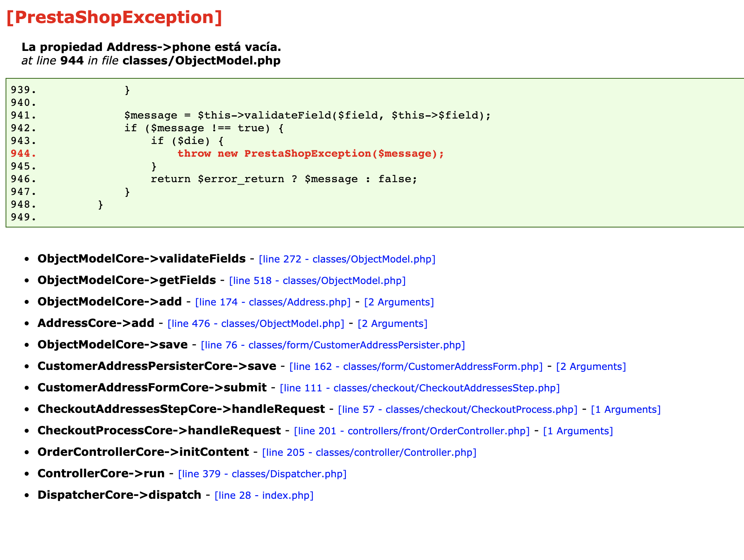Click the OrderControllerCore->initContent text

tap(143, 452)
